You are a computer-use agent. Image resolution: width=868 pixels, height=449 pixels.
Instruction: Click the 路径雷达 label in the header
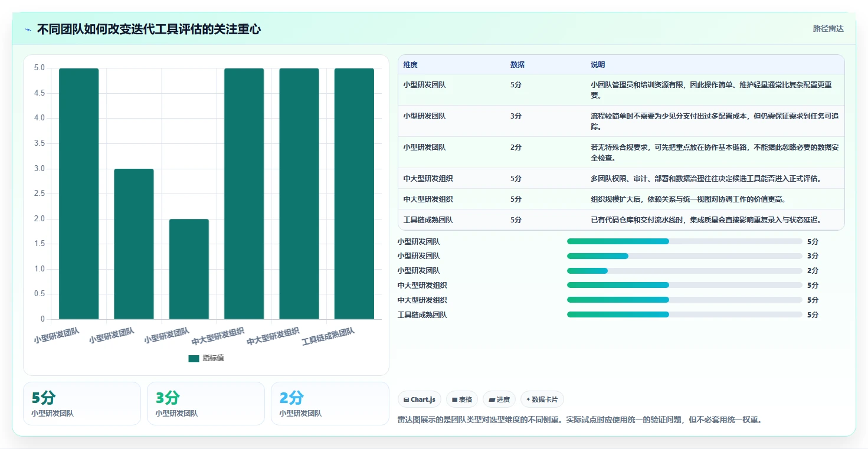point(828,28)
